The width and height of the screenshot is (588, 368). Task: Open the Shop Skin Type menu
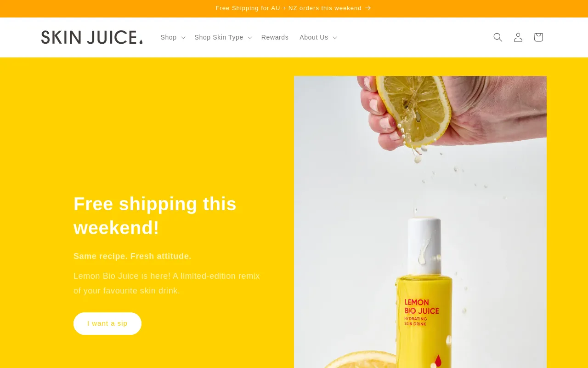[x=219, y=37]
